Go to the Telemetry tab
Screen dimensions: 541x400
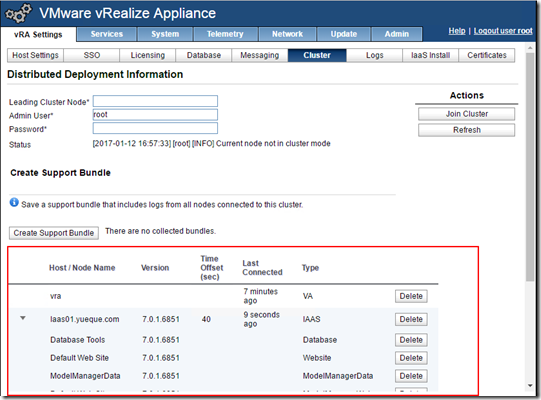point(225,34)
